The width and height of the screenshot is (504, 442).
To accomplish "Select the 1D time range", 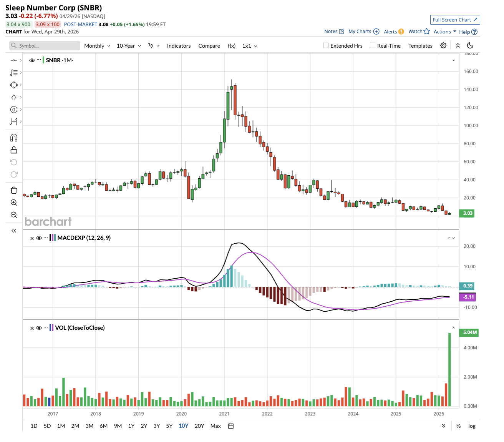I will [x=34, y=426].
